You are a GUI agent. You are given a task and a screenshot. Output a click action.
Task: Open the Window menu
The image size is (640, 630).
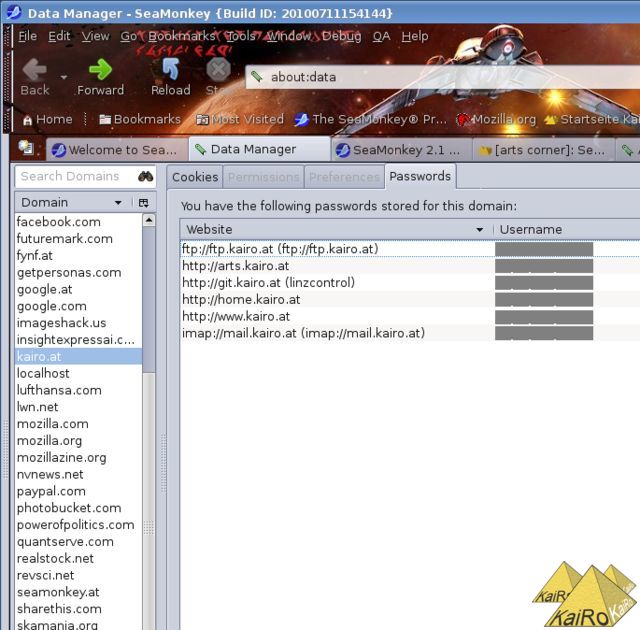click(x=289, y=36)
